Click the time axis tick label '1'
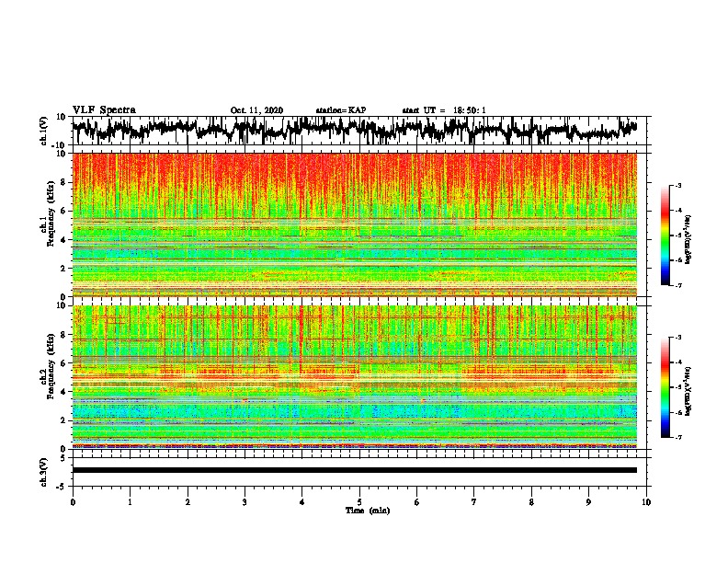This screenshot has height=563, width=728. (x=130, y=502)
